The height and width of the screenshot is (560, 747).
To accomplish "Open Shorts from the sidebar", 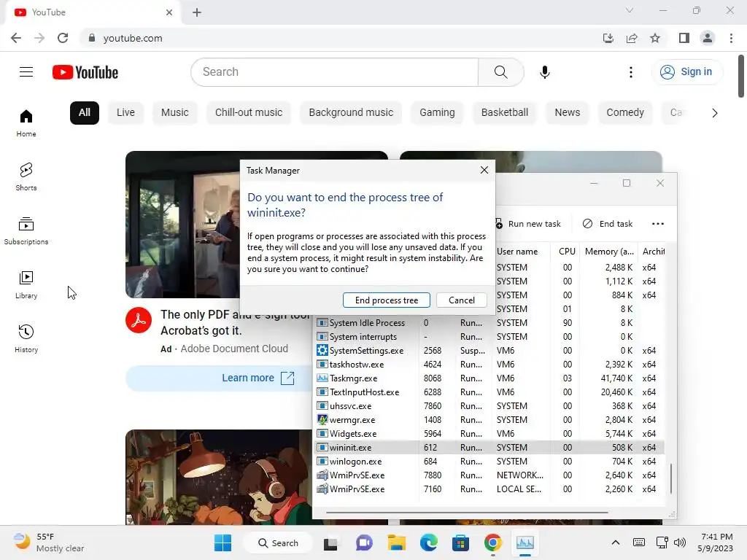I will 26,177.
